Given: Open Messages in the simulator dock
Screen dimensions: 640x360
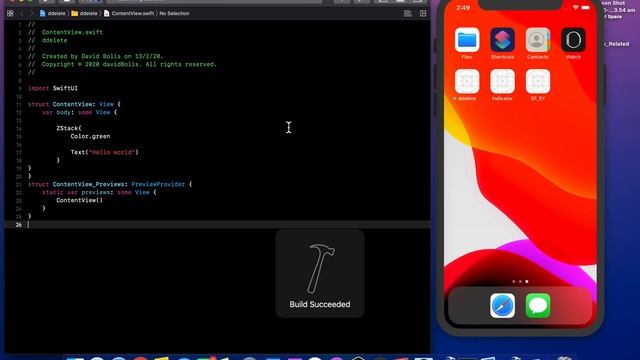Looking at the screenshot, I should point(538,305).
